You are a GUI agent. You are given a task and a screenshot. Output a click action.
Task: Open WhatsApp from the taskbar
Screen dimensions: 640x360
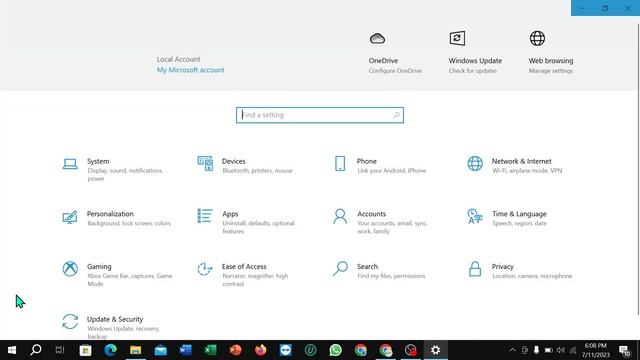click(x=336, y=350)
